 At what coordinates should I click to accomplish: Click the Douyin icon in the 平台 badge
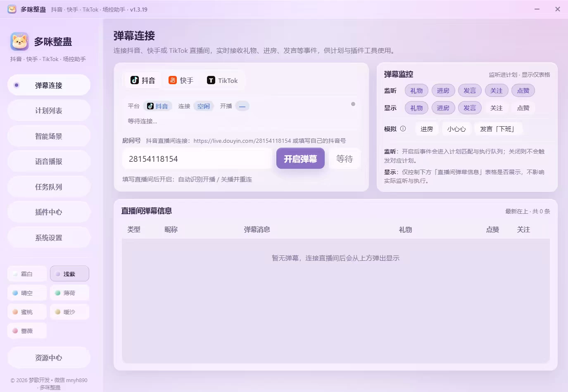point(150,106)
